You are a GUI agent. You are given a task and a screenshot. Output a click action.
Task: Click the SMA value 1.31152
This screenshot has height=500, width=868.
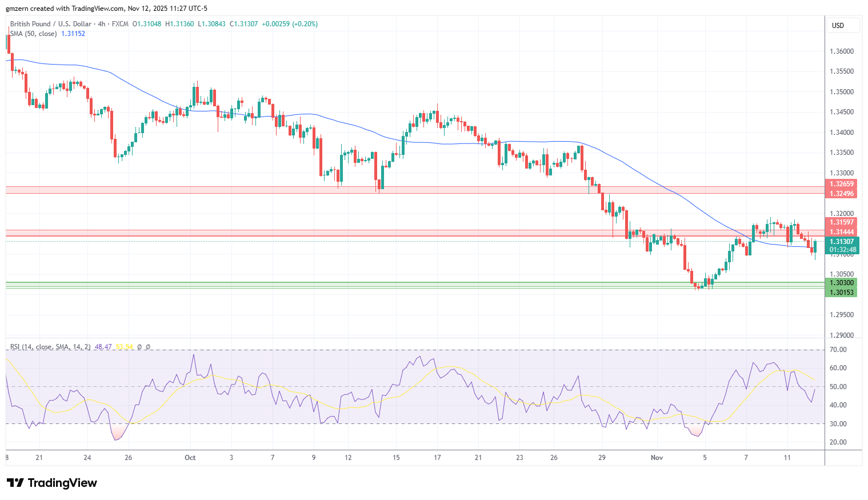click(73, 34)
